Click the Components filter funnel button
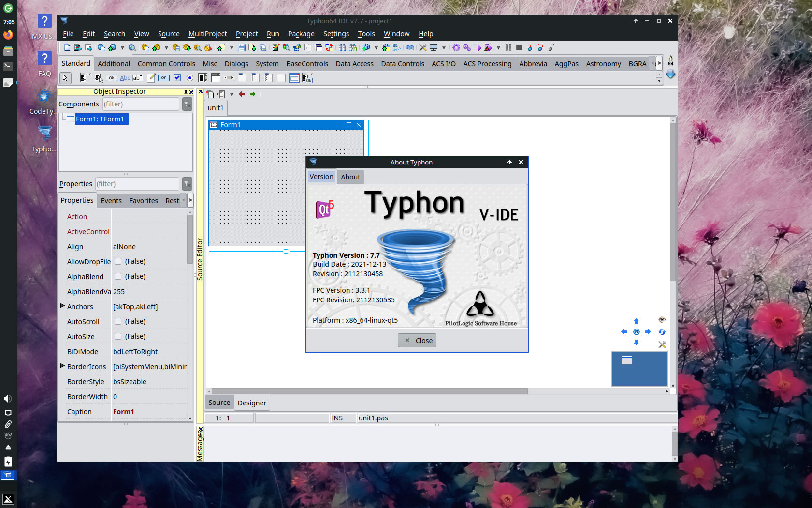 [x=187, y=104]
